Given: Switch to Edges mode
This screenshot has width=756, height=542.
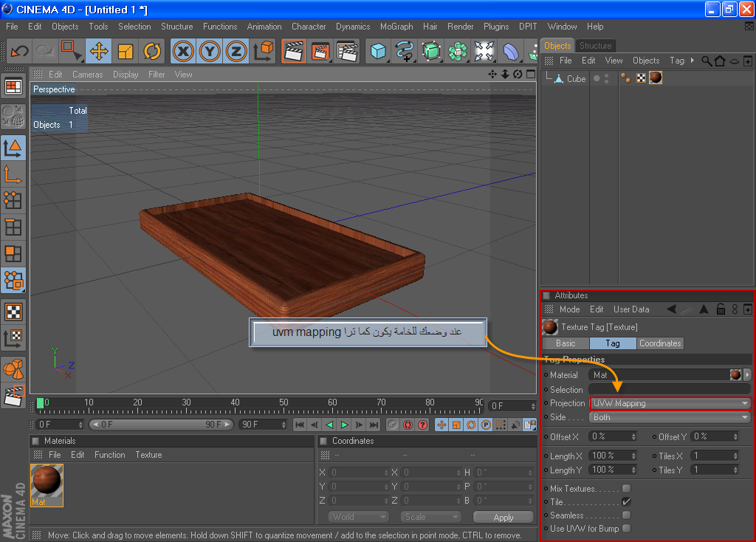Looking at the screenshot, I should [x=13, y=227].
